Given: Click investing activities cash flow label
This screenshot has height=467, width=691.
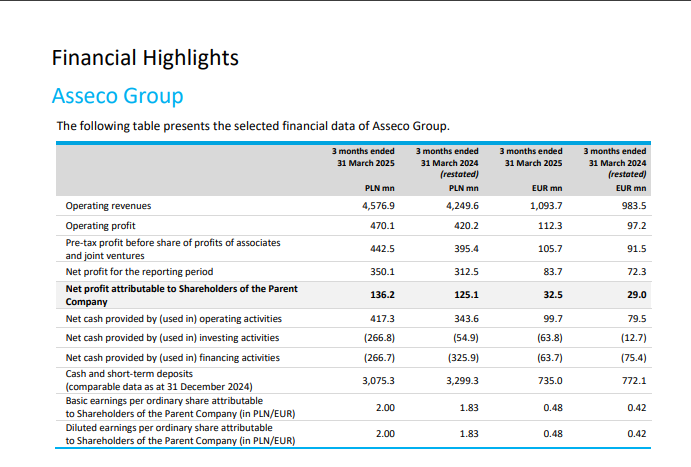Looking at the screenshot, I should pos(172,338).
